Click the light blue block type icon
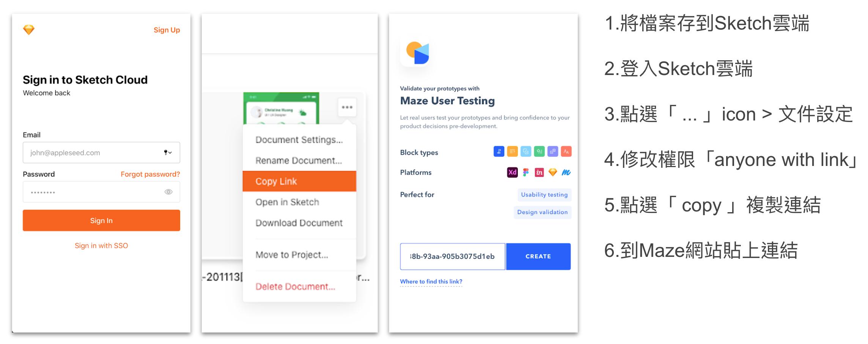 click(526, 152)
